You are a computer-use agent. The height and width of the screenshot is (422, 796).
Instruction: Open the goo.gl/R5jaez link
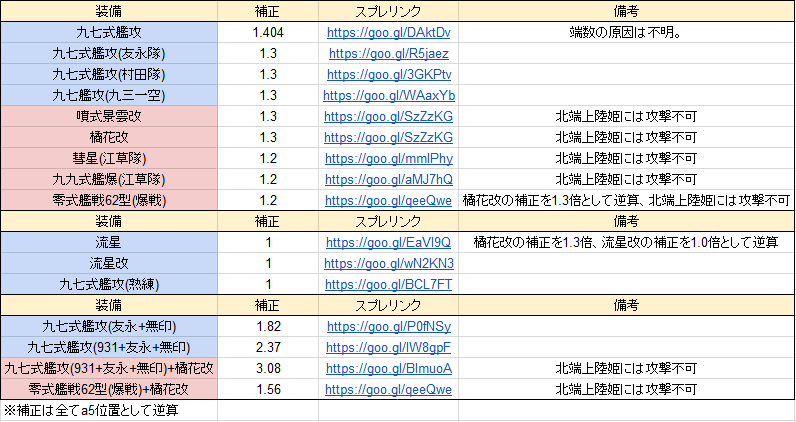pos(388,53)
